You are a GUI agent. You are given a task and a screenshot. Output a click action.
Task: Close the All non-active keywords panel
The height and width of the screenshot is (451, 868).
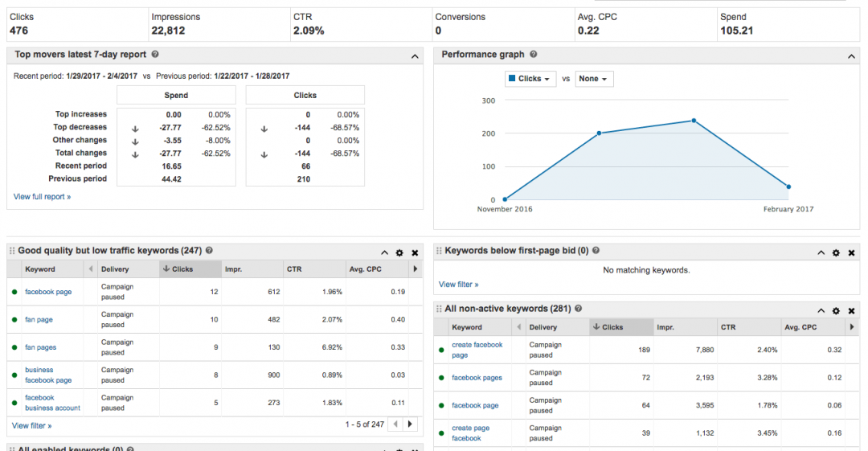coord(851,310)
